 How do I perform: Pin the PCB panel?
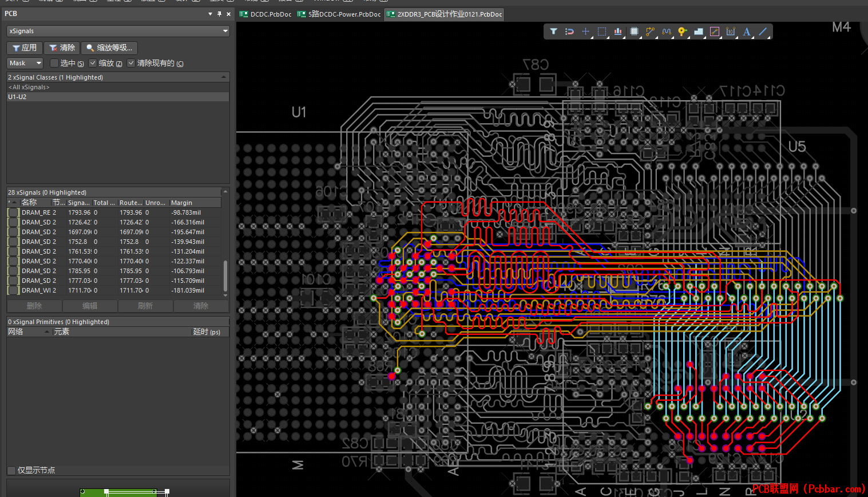219,14
